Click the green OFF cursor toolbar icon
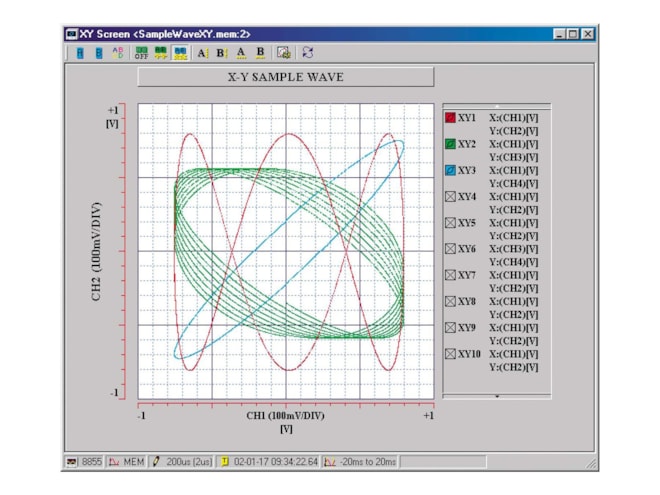The width and height of the screenshot is (660, 495). (x=141, y=53)
